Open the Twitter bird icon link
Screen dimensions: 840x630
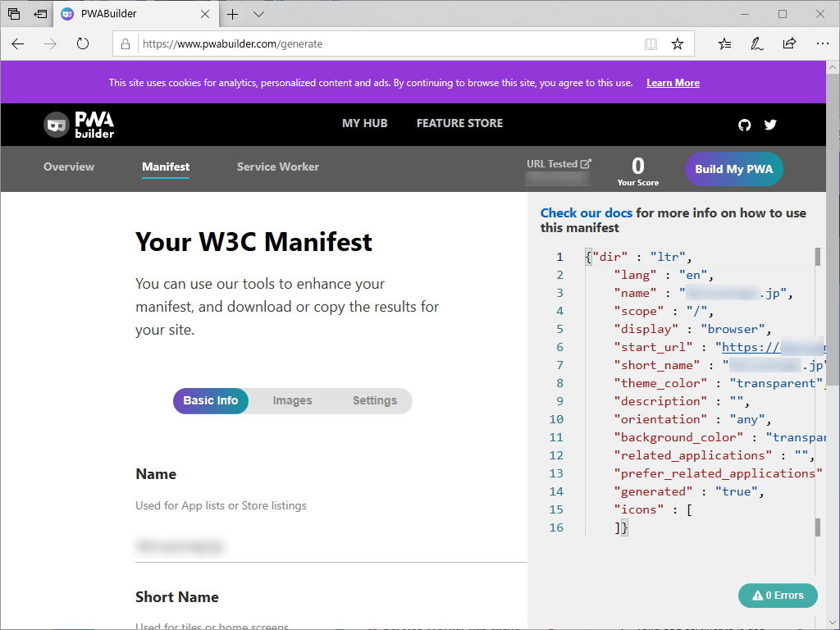(x=770, y=125)
